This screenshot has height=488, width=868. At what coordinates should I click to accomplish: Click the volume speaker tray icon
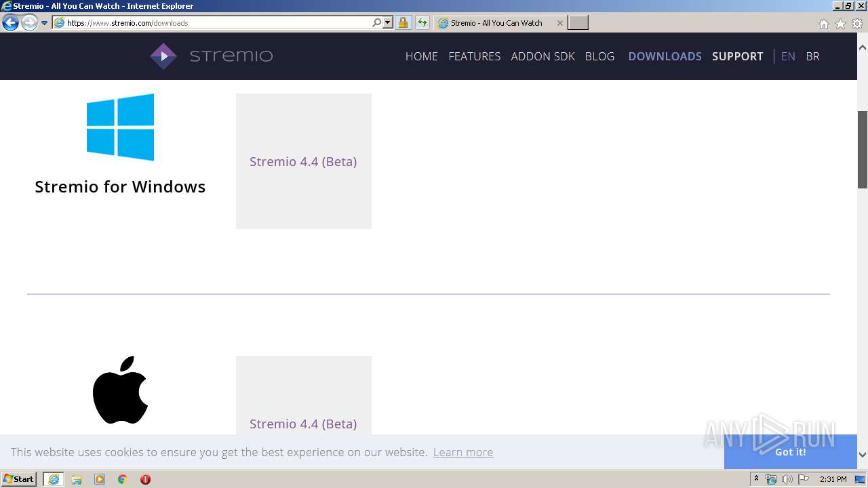pyautogui.click(x=787, y=479)
